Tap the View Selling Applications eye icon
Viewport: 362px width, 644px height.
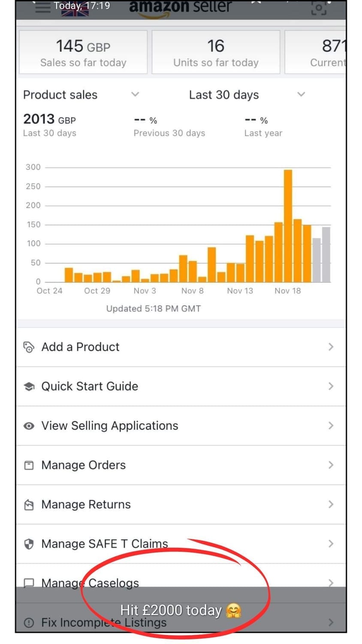coord(29,426)
